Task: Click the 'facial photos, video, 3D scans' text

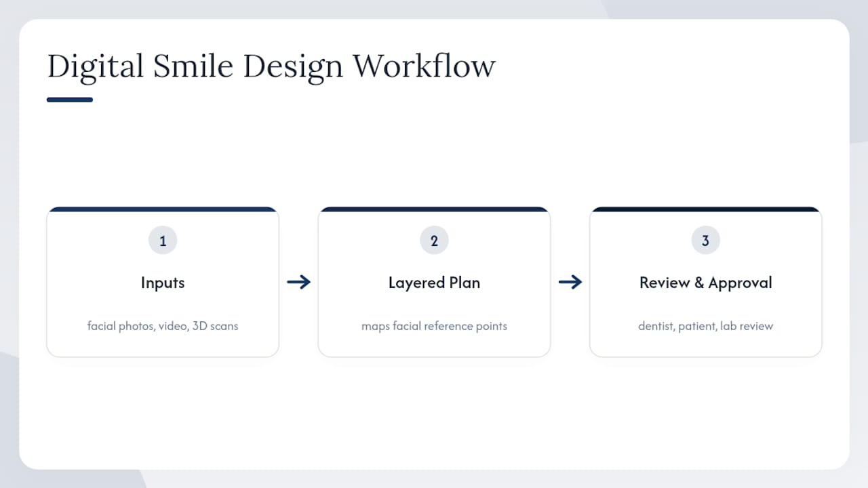Action: pos(163,326)
